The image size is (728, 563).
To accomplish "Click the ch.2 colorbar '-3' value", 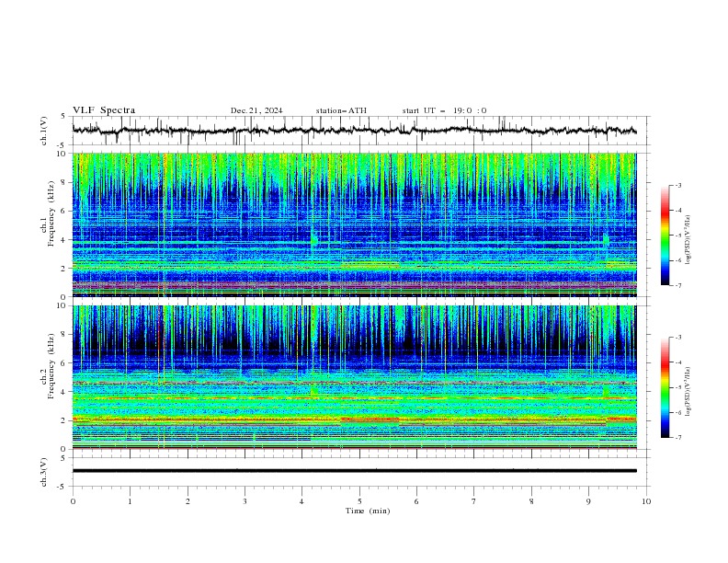I will [x=677, y=338].
